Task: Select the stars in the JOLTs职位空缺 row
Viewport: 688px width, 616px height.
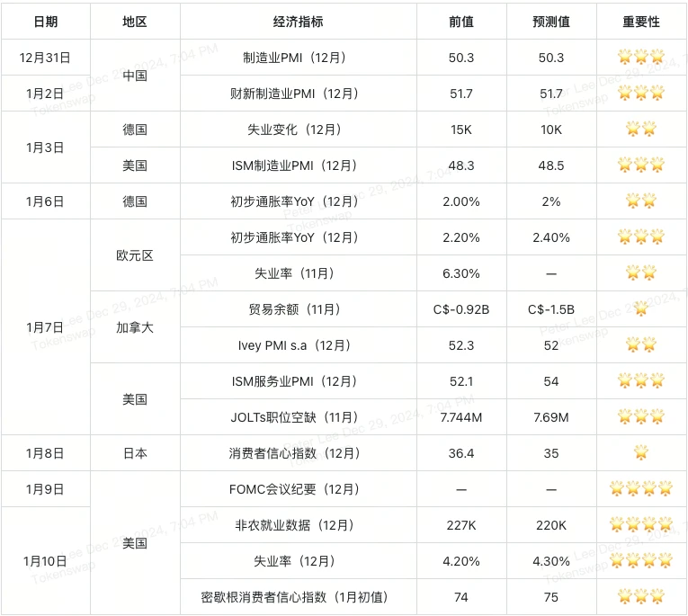Action: coord(640,417)
